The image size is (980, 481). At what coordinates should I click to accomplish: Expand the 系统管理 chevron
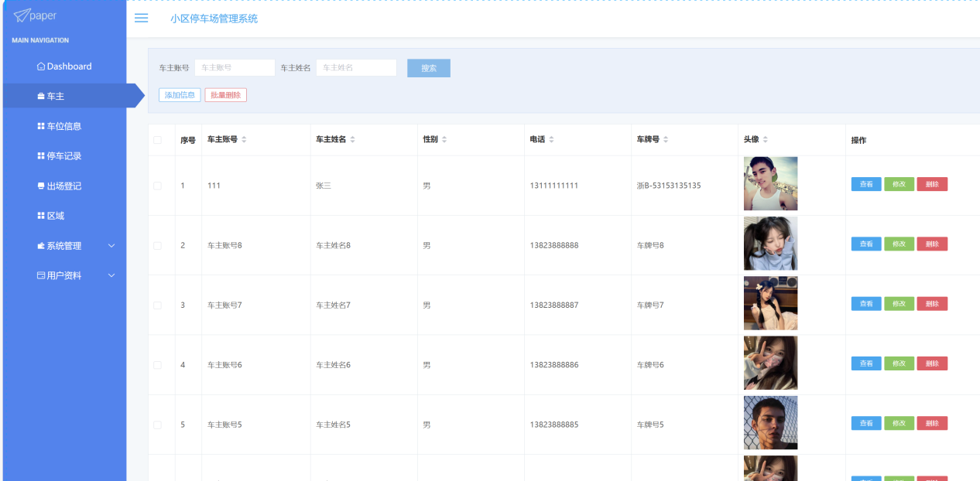(111, 246)
